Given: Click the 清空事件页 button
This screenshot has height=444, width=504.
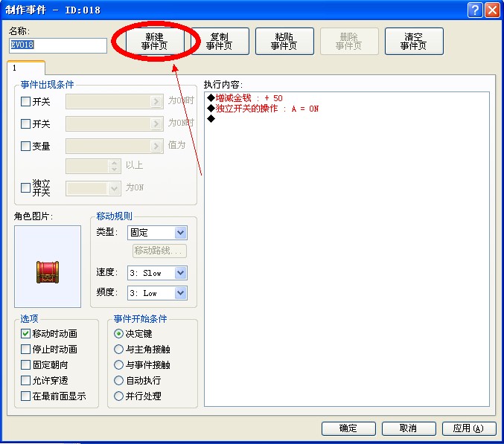Looking at the screenshot, I should coord(414,41).
